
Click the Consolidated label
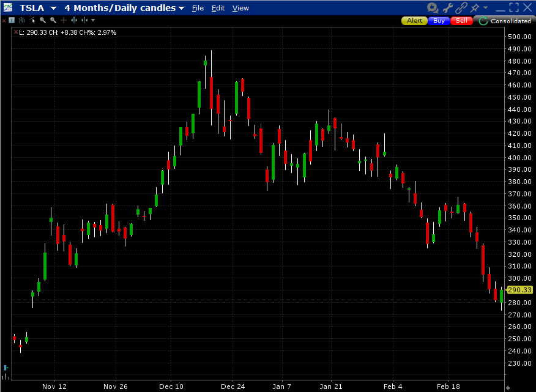[511, 21]
